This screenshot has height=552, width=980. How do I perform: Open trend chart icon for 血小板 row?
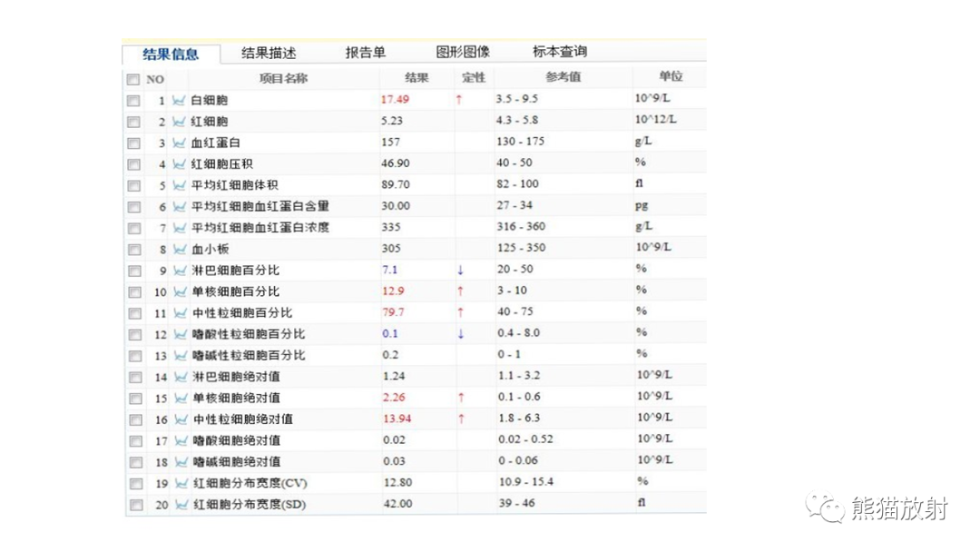point(180,249)
